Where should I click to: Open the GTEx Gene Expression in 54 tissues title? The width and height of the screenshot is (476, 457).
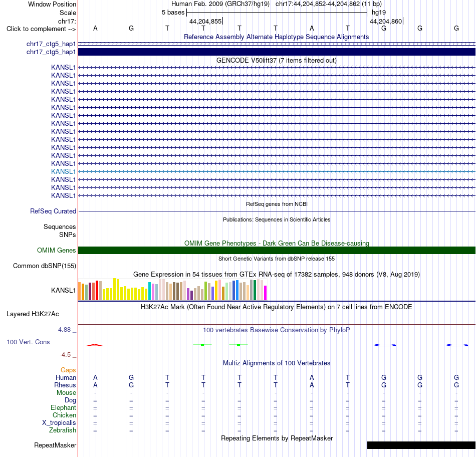277,274
